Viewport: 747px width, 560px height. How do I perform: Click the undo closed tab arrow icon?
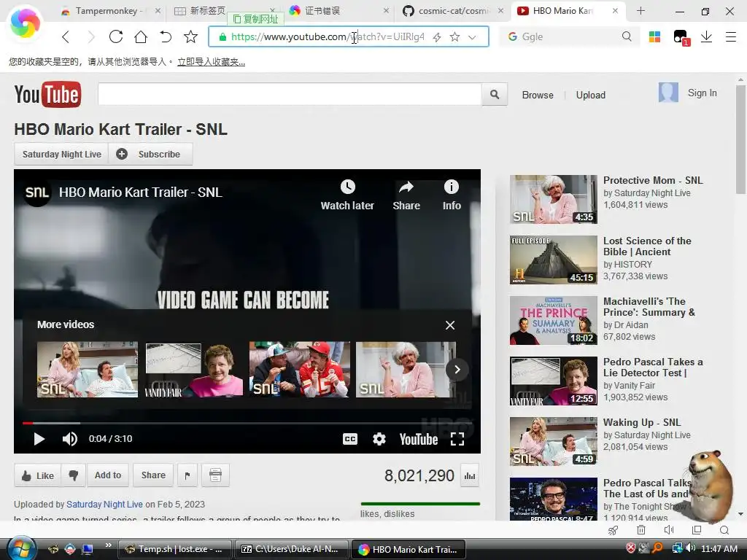coord(166,36)
